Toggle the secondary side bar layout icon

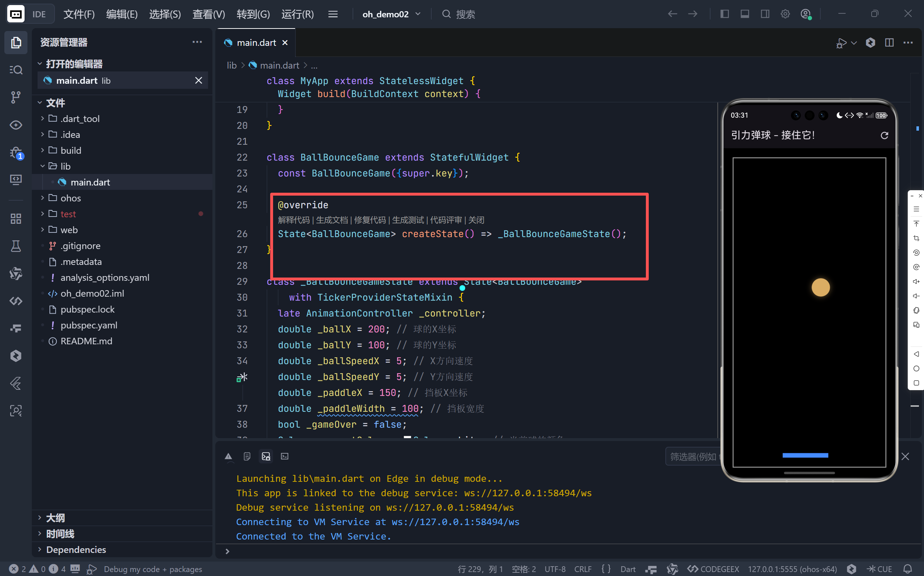[765, 14]
